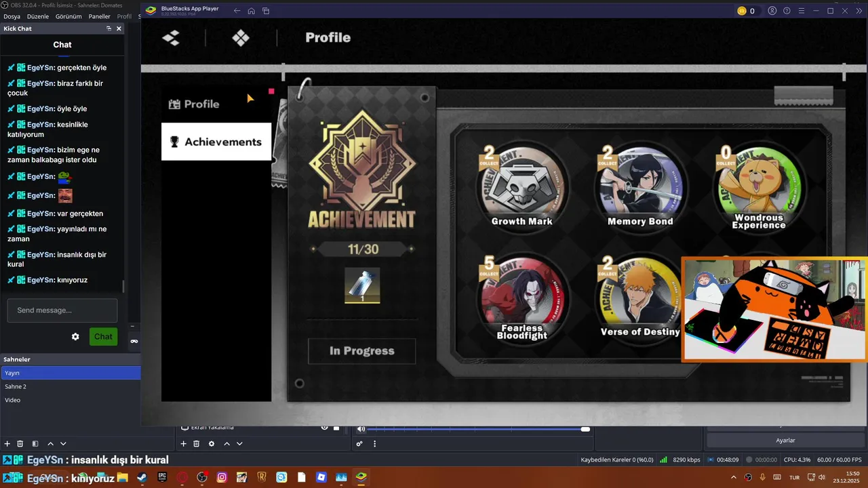Move scene down arrow
868x488 pixels.
point(63,444)
